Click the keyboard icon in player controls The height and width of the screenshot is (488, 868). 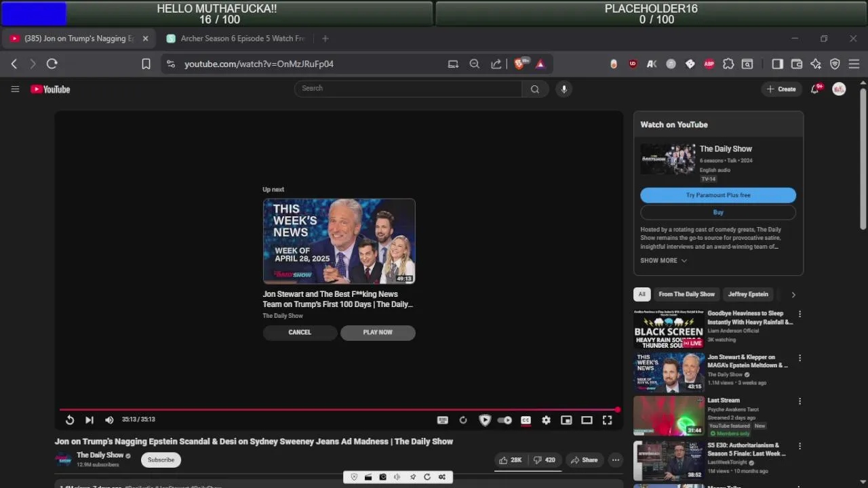[x=443, y=420]
